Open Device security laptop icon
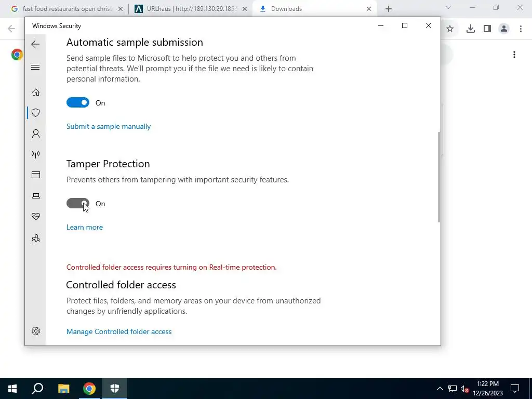Viewport: 532px width, 399px height. point(36,196)
